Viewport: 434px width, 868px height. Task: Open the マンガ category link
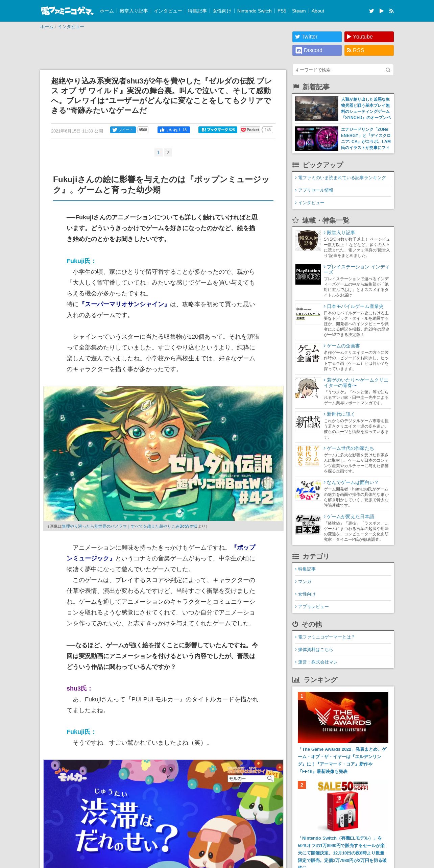tap(305, 582)
